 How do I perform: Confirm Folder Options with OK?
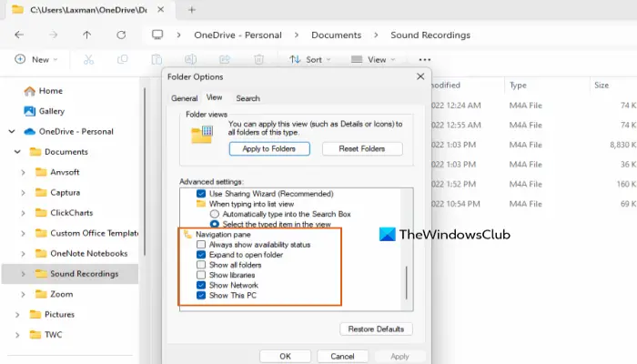coord(285,357)
